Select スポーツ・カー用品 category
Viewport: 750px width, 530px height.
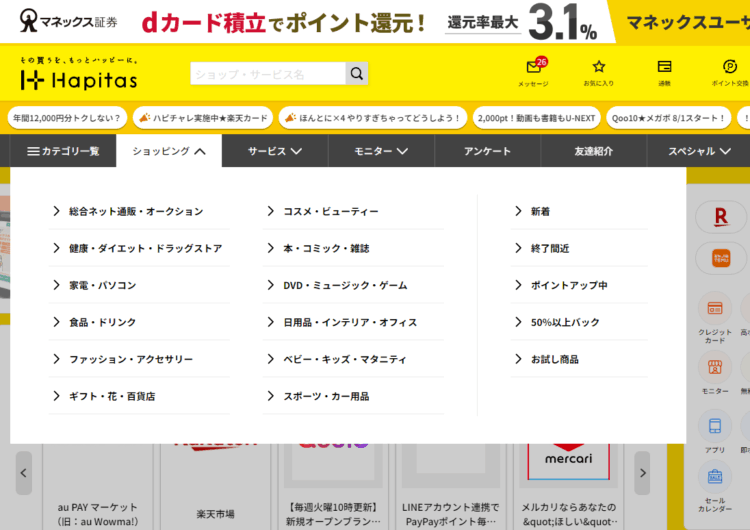[353, 396]
